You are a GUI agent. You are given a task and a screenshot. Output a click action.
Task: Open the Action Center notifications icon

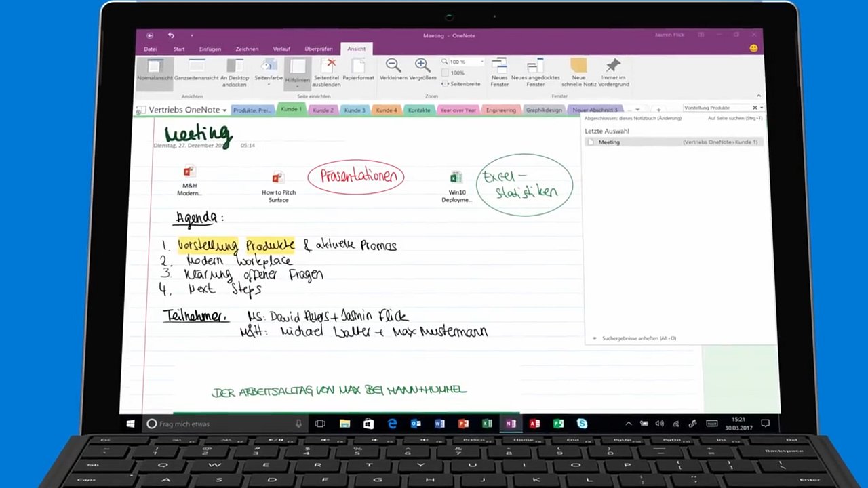tap(765, 423)
